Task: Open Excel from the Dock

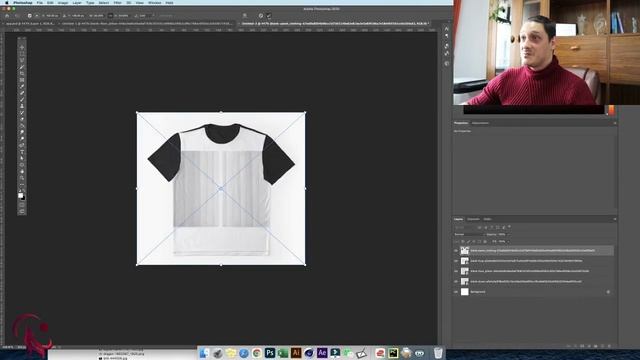Action: (x=283, y=353)
